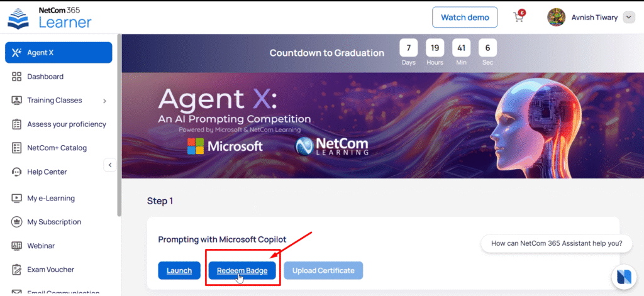Click the Hours countdown box

[435, 48]
